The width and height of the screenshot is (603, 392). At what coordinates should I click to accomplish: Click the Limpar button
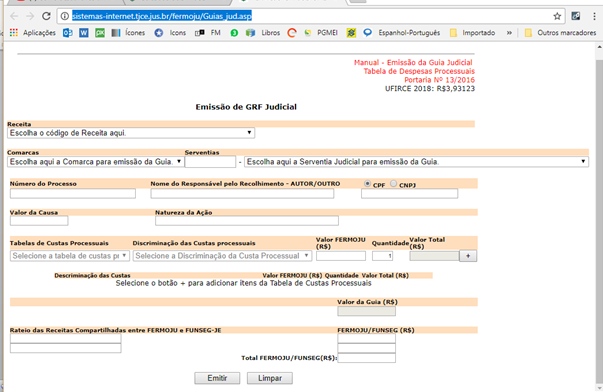tap(270, 378)
